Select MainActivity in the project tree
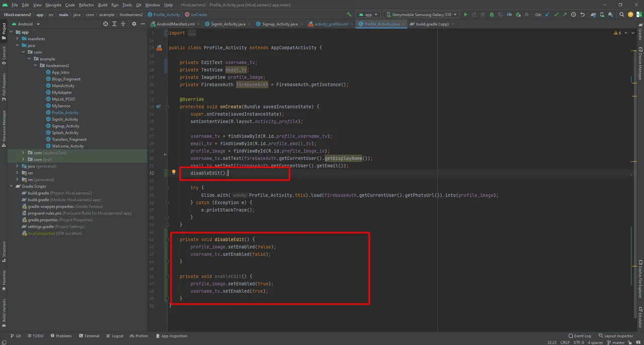 coord(63,85)
